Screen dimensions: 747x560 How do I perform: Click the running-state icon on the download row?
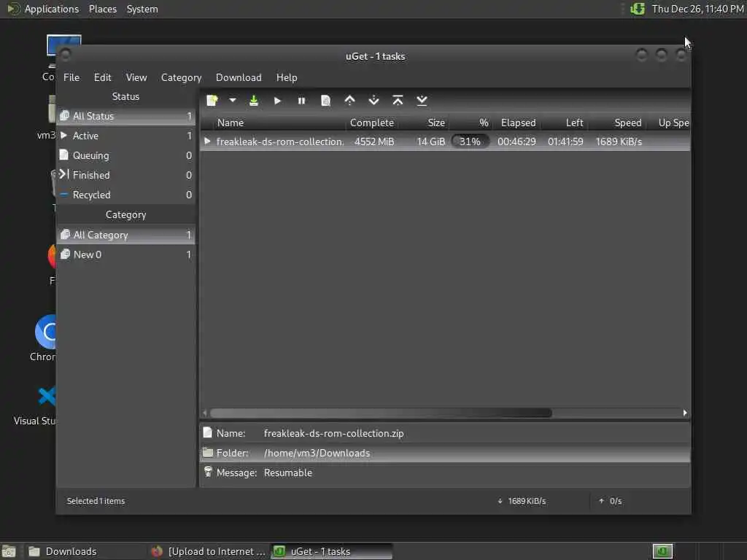coord(207,141)
